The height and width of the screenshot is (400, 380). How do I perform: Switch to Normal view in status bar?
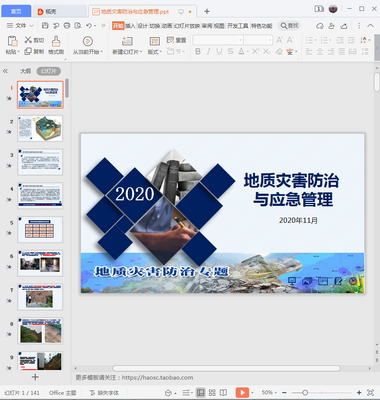[x=201, y=393]
